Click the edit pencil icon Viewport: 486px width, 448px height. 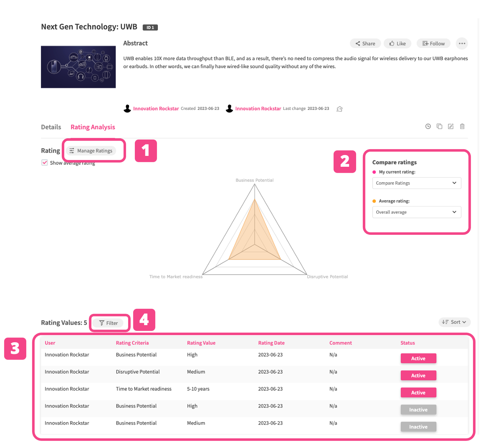(451, 127)
